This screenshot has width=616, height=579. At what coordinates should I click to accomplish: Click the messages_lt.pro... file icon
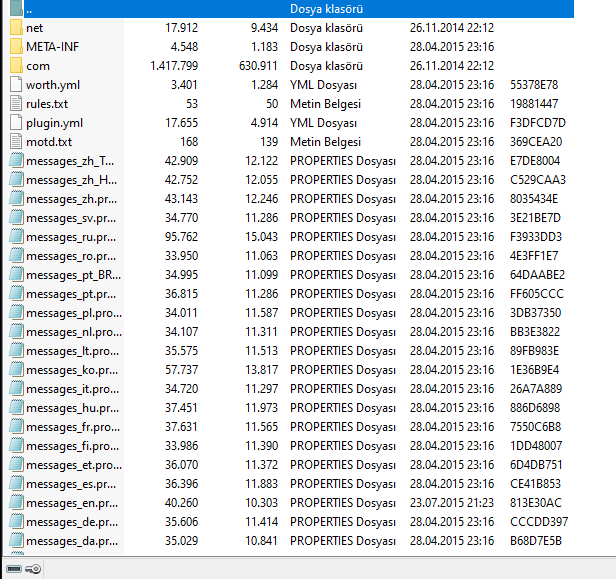pyautogui.click(x=16, y=351)
